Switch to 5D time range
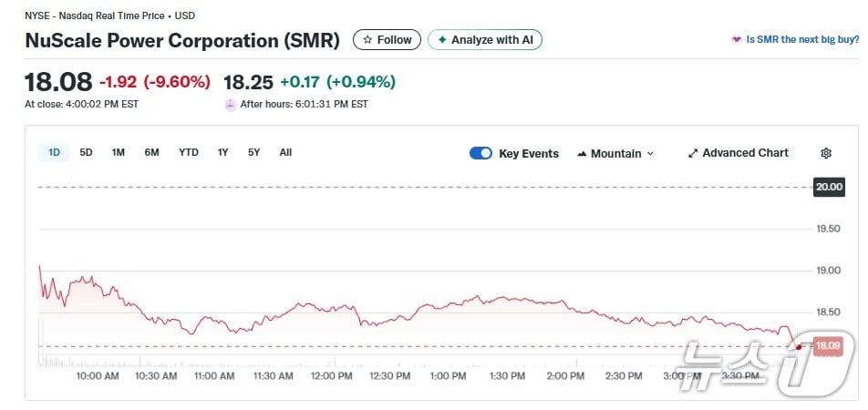 (86, 152)
